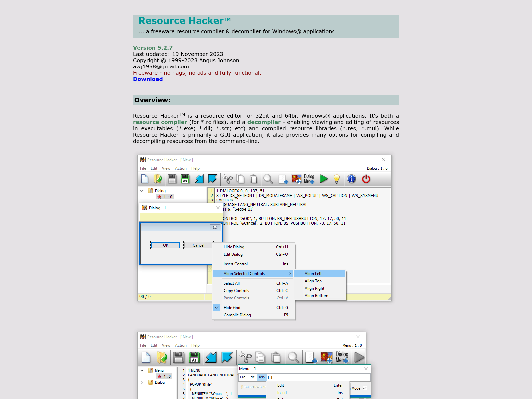The width and height of the screenshot is (532, 399).
Task: Click grey play icon in second screenshot
Action: pyautogui.click(x=359, y=358)
